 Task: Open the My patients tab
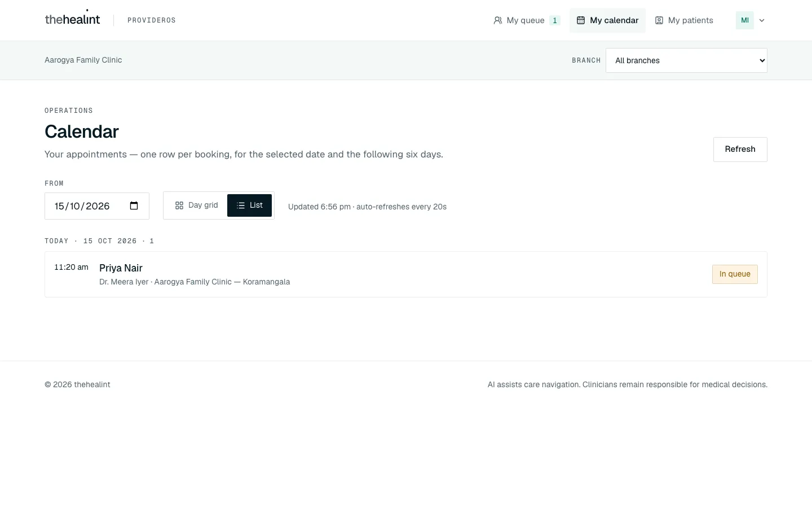pos(684,20)
